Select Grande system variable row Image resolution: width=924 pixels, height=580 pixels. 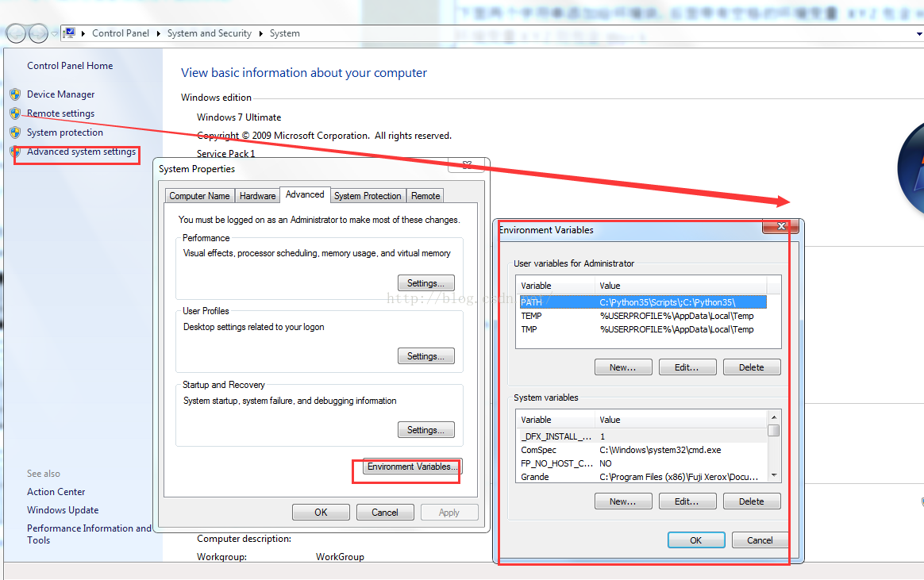[643, 477]
